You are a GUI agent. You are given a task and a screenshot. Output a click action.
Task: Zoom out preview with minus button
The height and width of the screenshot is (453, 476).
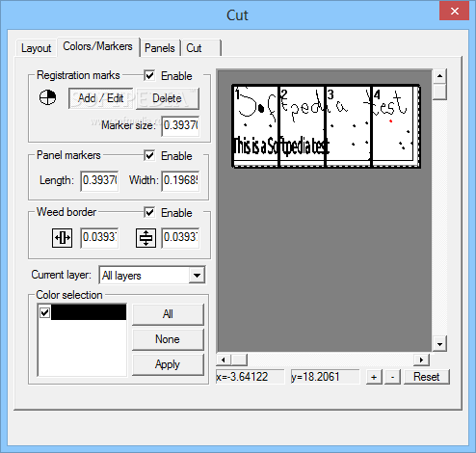(x=392, y=377)
